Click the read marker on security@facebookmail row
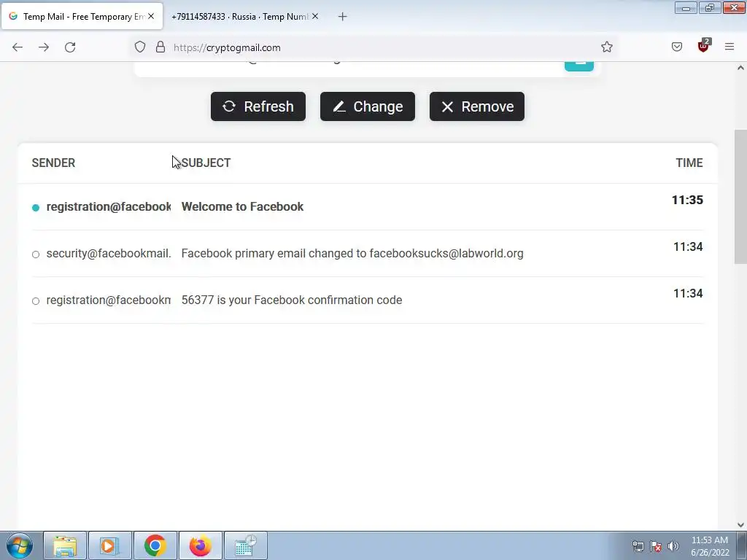 click(x=36, y=254)
